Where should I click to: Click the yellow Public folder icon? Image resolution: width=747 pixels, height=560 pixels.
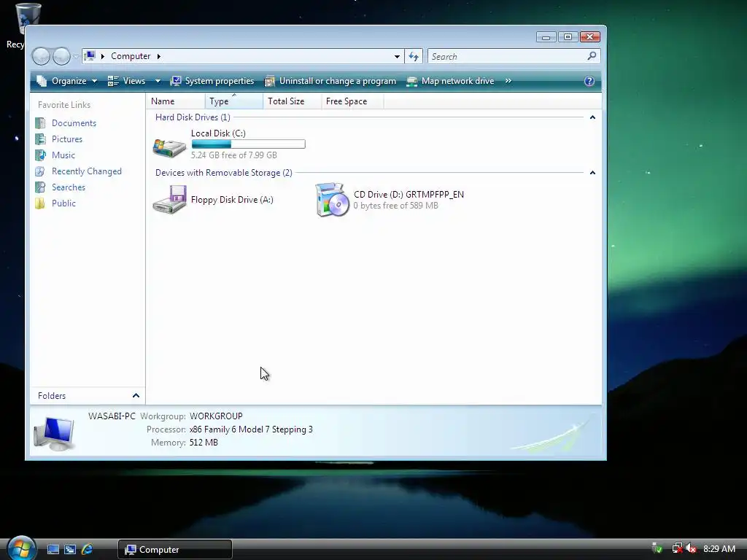tap(41, 203)
